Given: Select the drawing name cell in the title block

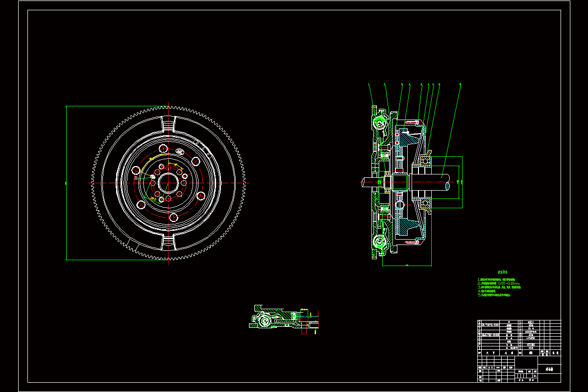Looking at the screenshot, I should [x=549, y=369].
